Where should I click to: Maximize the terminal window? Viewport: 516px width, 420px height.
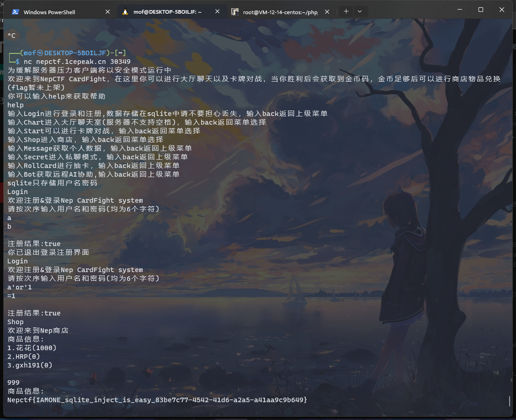click(481, 10)
